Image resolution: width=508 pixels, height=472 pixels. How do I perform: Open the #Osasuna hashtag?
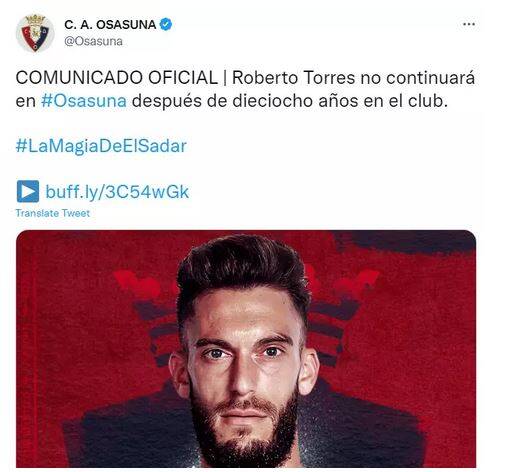[x=84, y=101]
